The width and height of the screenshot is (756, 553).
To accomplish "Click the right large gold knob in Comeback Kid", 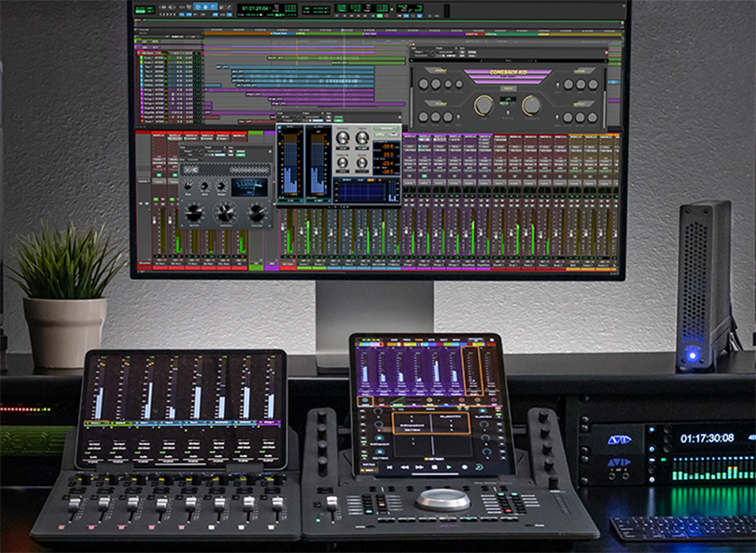I will [530, 105].
